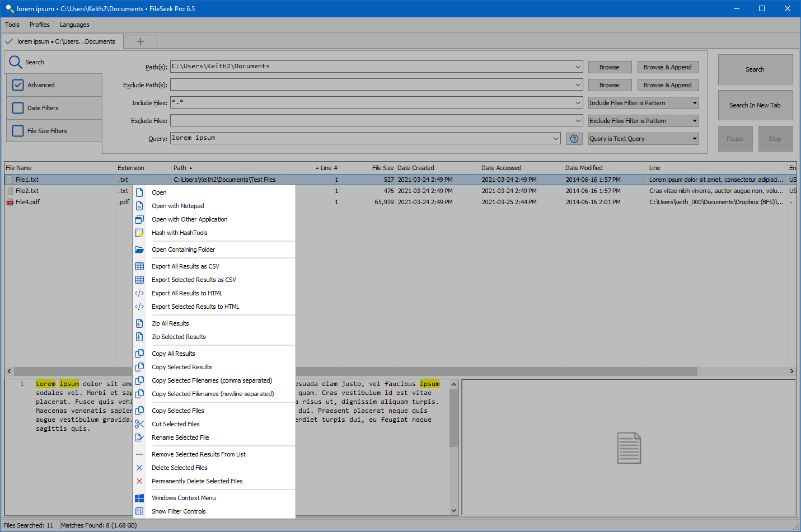The height and width of the screenshot is (532, 801).
Task: Click the copy icon for Copy Selected Results
Action: [139, 367]
